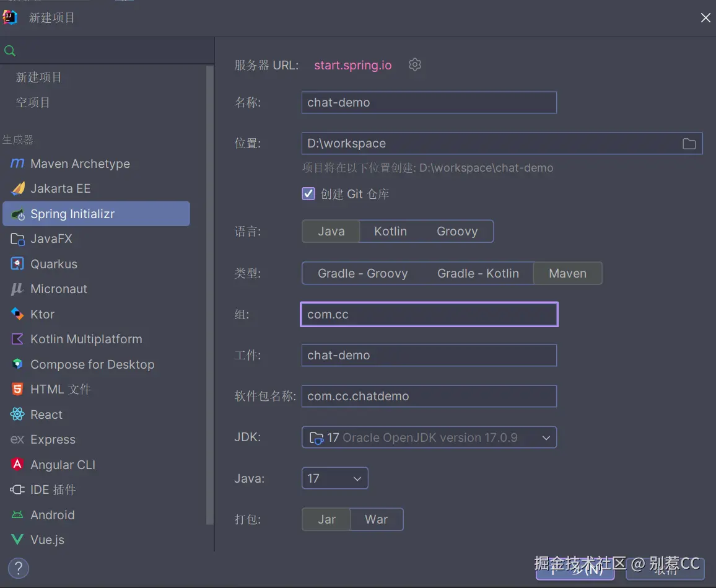
Task: Click the artifact field chat-demo
Action: 429,356
